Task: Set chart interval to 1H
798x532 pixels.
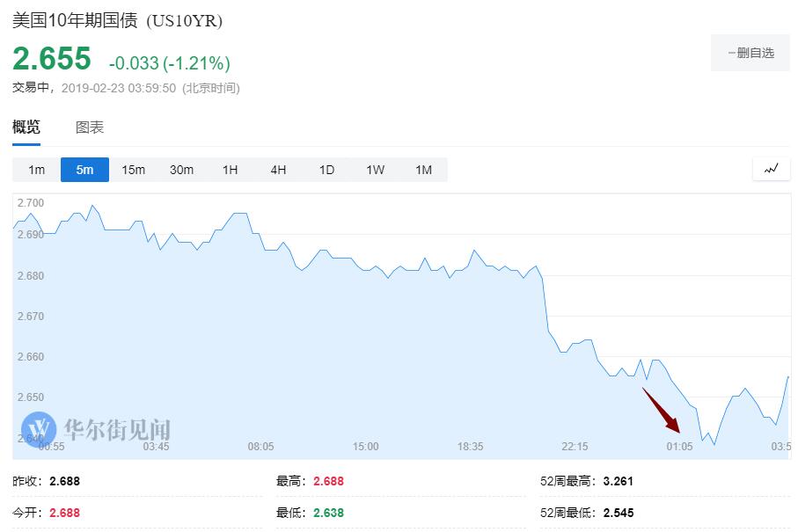Action: [230, 170]
